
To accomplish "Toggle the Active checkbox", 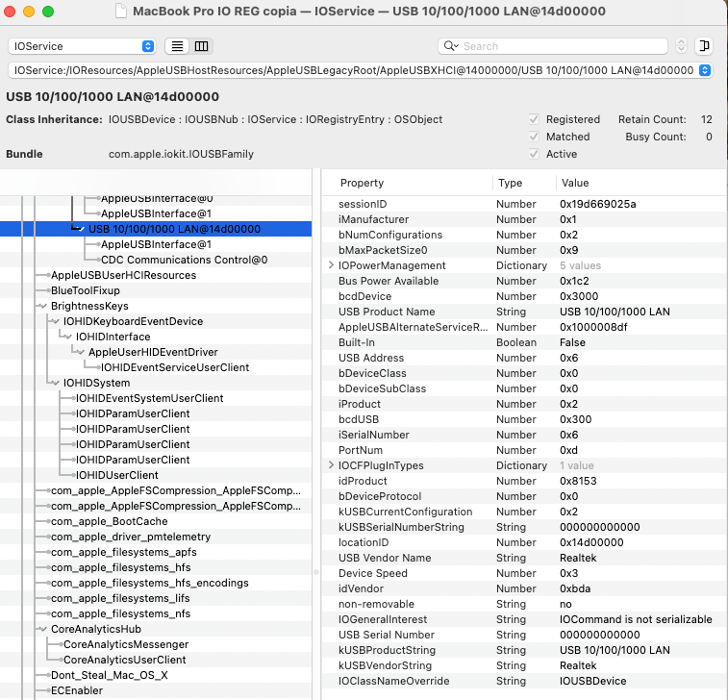I will point(534,154).
